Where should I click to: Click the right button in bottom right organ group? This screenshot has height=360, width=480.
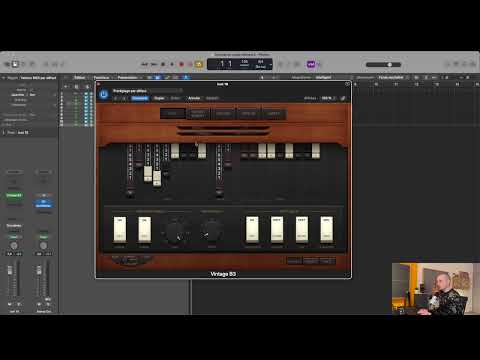[x=327, y=261]
